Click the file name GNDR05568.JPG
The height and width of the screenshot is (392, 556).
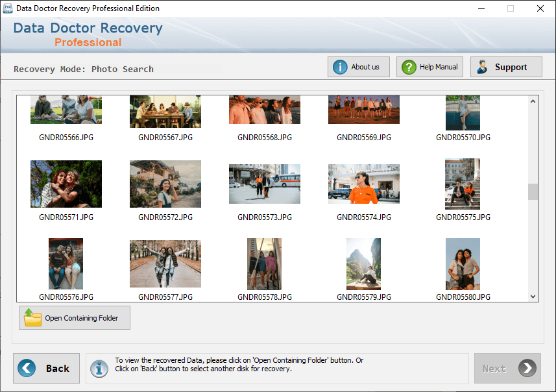point(265,138)
